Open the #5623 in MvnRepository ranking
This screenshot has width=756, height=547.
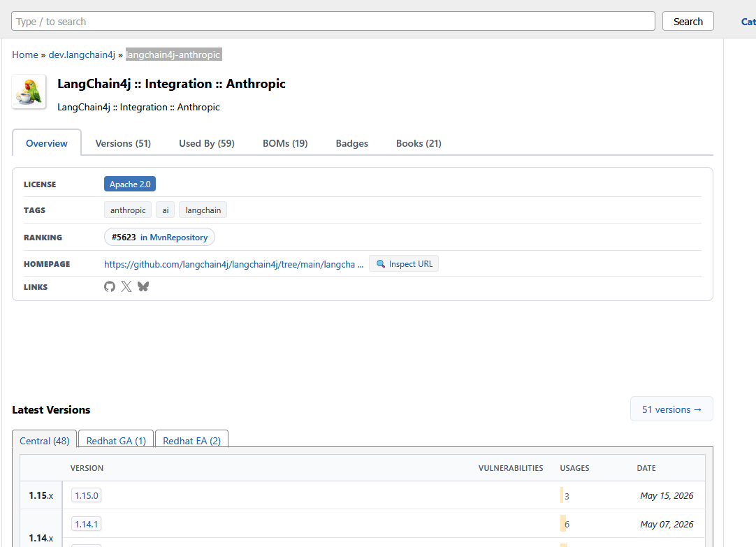[159, 237]
